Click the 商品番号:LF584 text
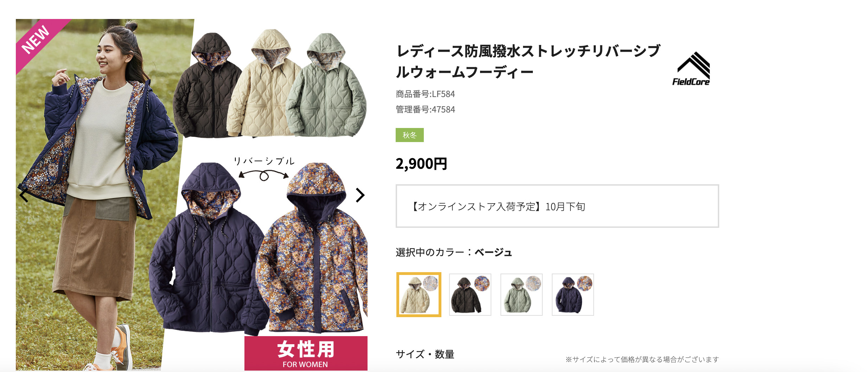Screen dimensions: 868x372 425,94
